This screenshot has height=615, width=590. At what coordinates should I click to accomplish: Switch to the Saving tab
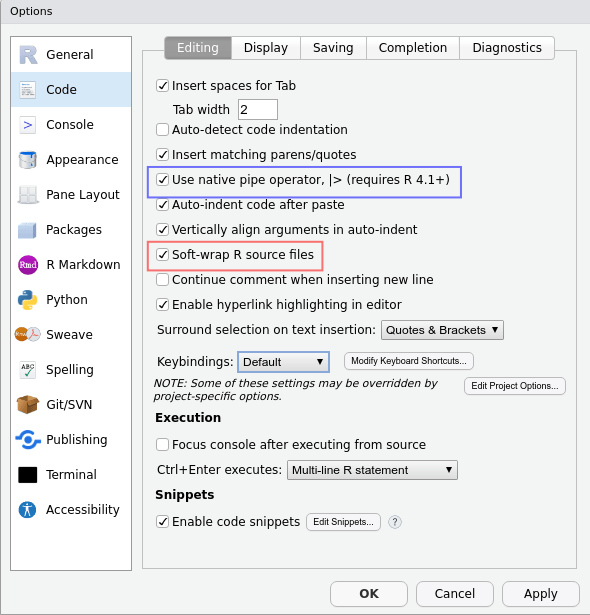coord(333,48)
